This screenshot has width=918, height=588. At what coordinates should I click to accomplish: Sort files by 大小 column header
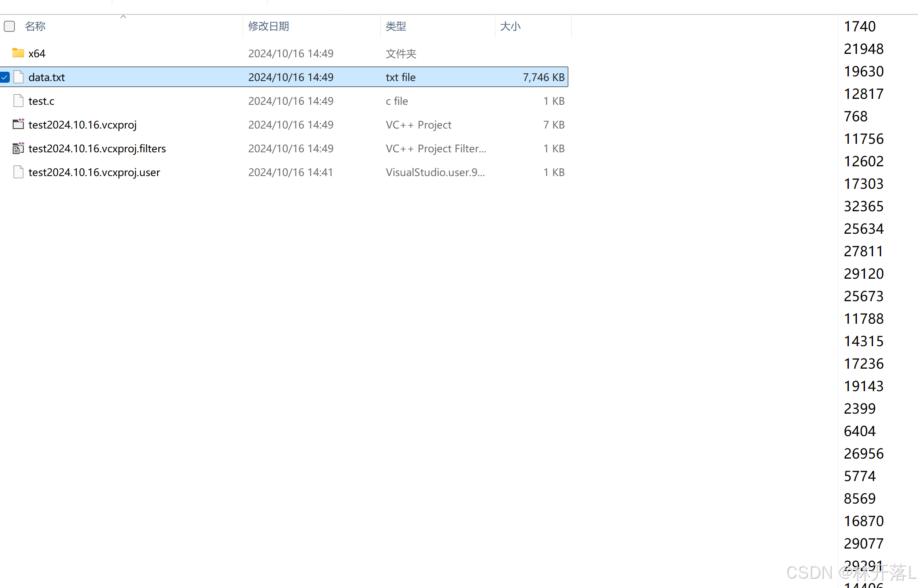(510, 26)
